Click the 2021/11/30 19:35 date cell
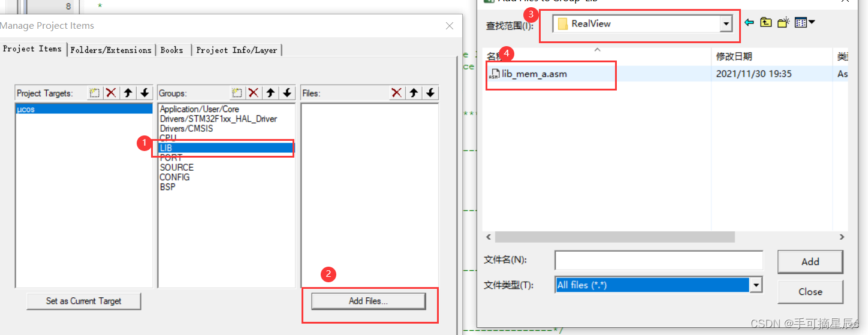The image size is (868, 335). pyautogui.click(x=754, y=74)
